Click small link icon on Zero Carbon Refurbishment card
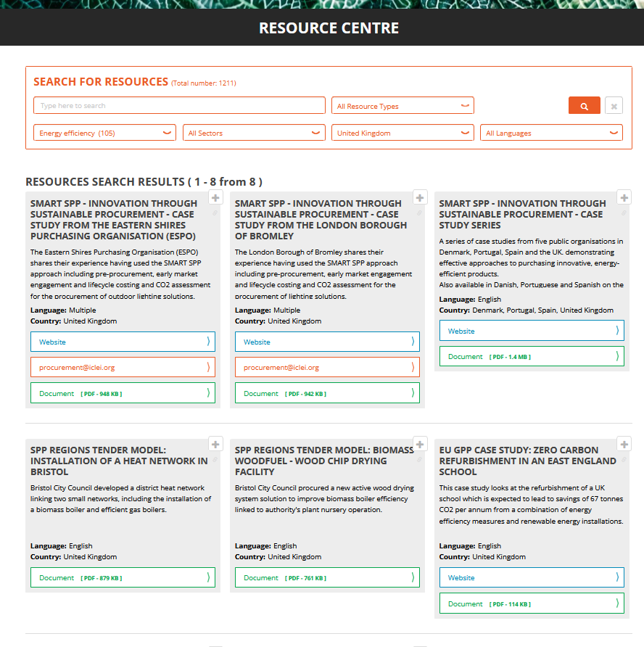Screen dimensions: 644x647 coord(624,459)
